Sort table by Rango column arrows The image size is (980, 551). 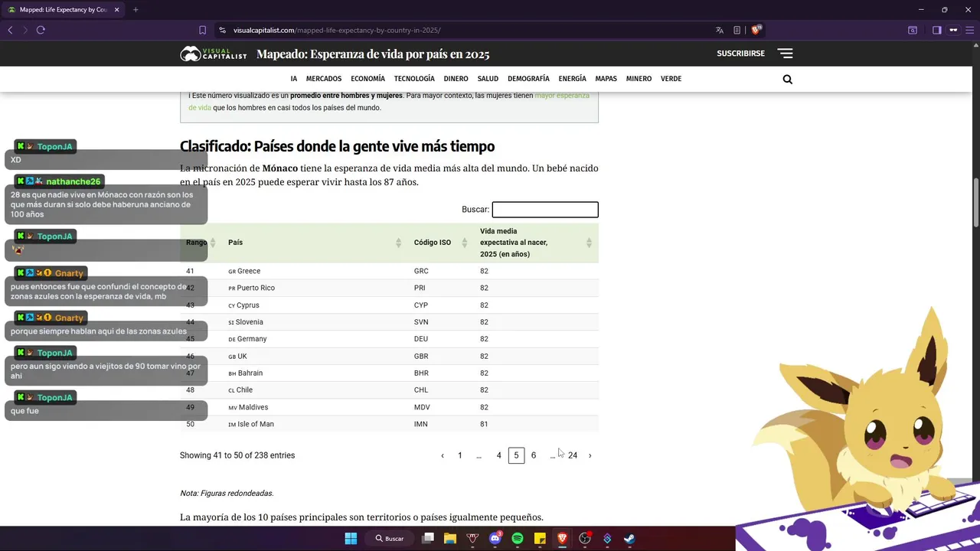pos(213,243)
